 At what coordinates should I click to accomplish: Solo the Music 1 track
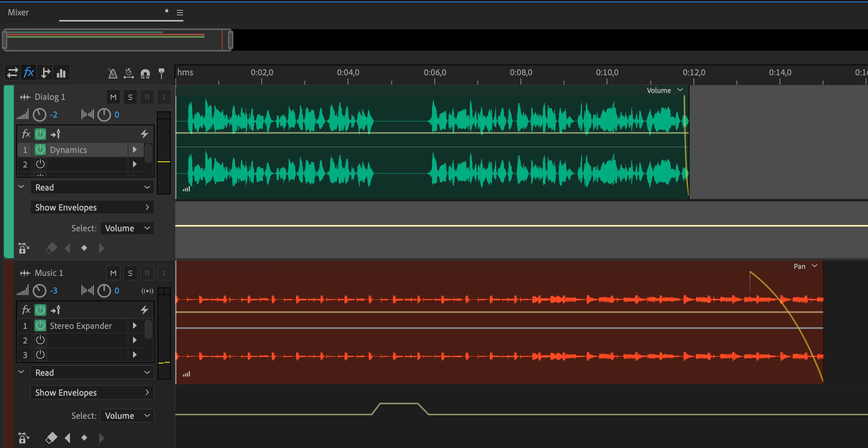point(130,273)
